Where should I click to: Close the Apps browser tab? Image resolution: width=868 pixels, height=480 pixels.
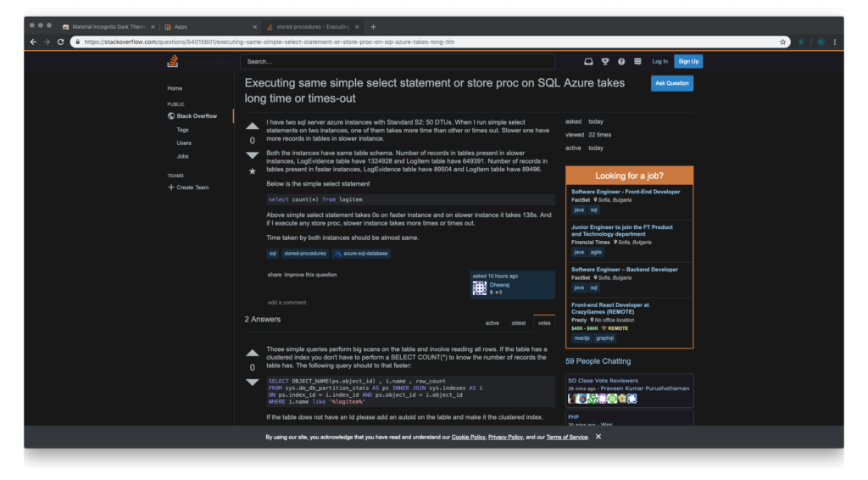point(254,26)
